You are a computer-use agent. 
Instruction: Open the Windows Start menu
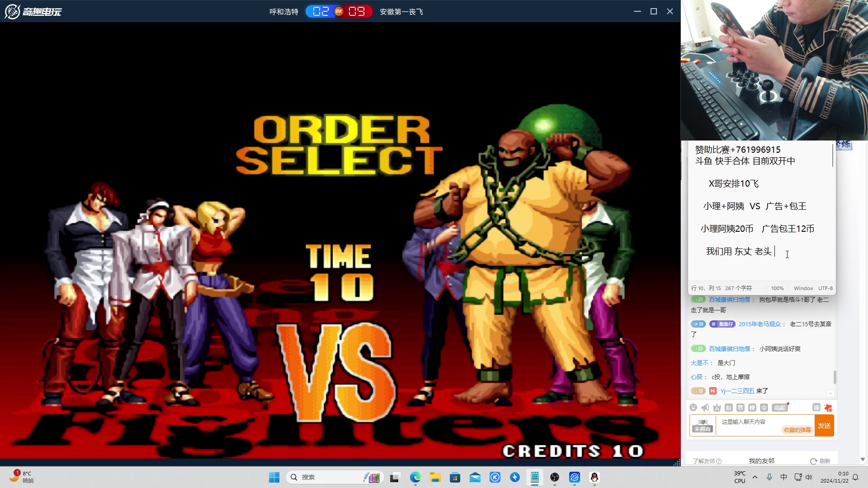(274, 477)
